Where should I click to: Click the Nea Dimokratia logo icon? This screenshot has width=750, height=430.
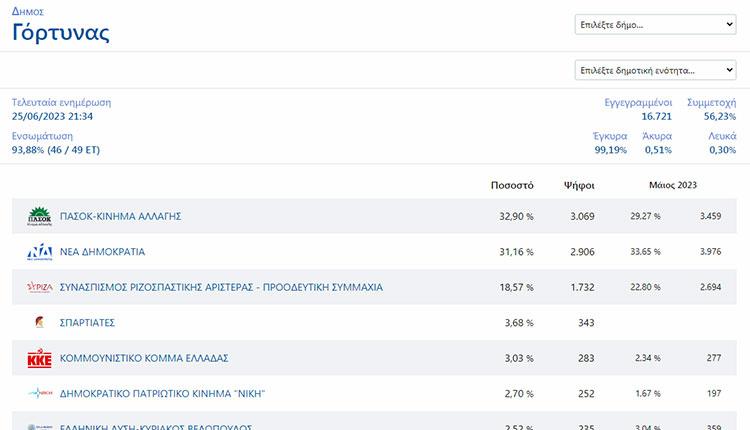tap(39, 252)
